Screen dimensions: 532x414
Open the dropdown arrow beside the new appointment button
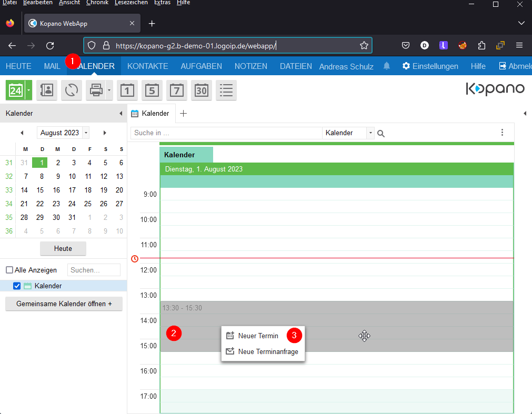tap(29, 90)
